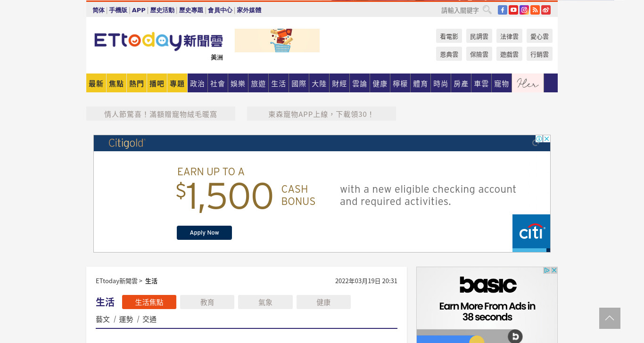This screenshot has width=644, height=343.
Task: Select the 教育 tab
Action: click(207, 302)
